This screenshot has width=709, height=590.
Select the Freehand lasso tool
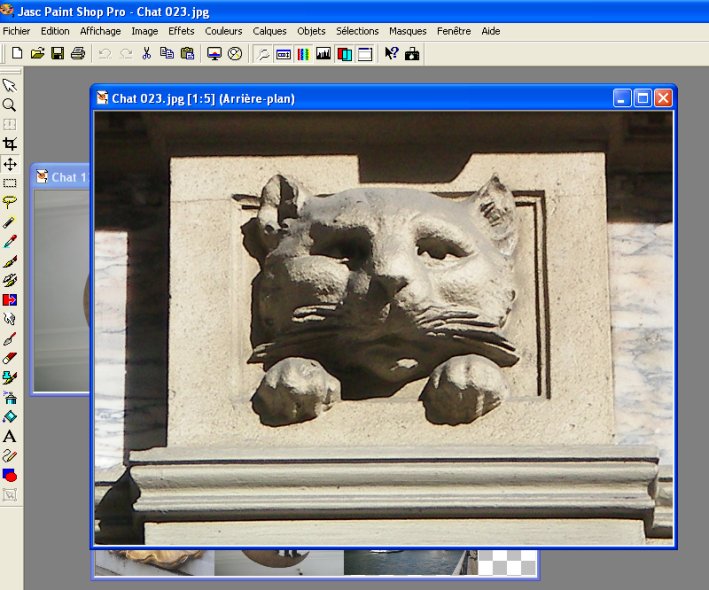(x=9, y=202)
